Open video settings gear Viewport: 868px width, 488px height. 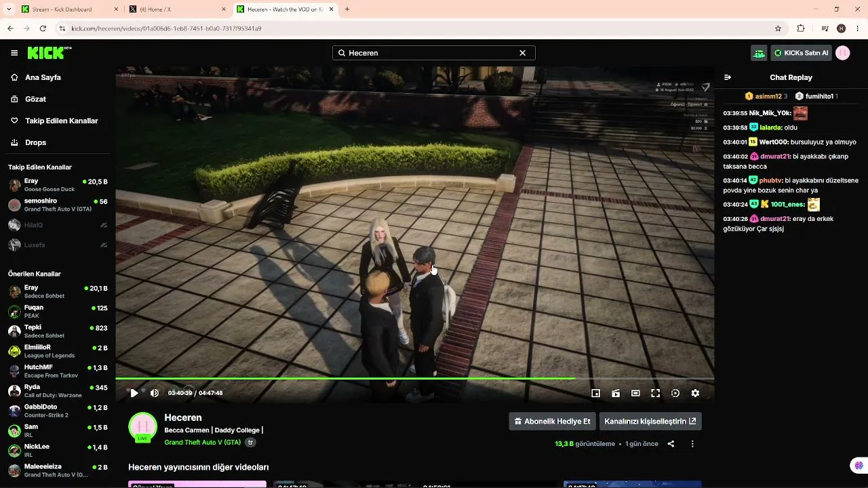coord(695,393)
